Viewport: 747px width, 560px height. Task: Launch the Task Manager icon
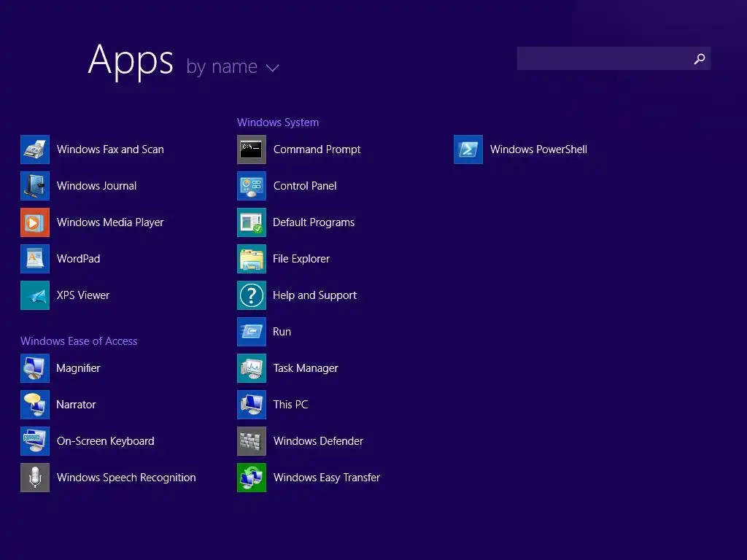coord(252,368)
